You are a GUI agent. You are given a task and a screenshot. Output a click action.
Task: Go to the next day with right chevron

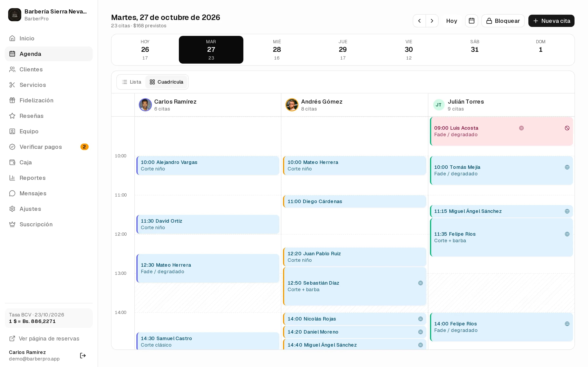[432, 21]
